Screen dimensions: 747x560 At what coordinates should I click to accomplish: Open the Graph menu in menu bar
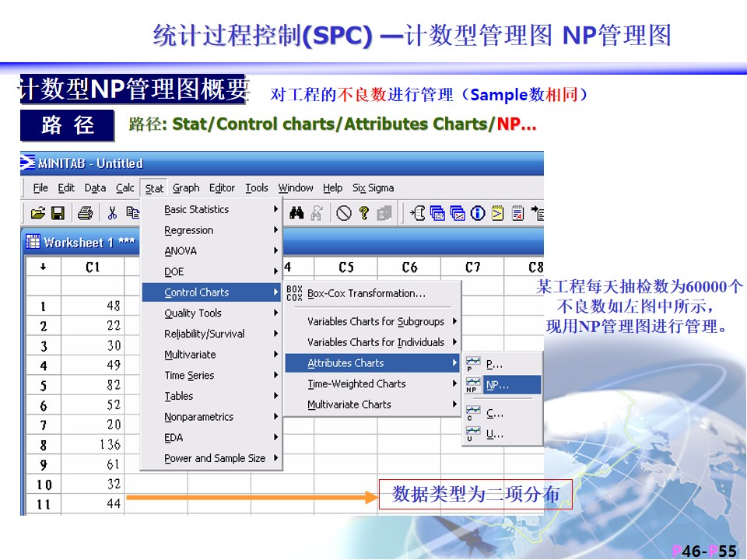click(x=186, y=187)
